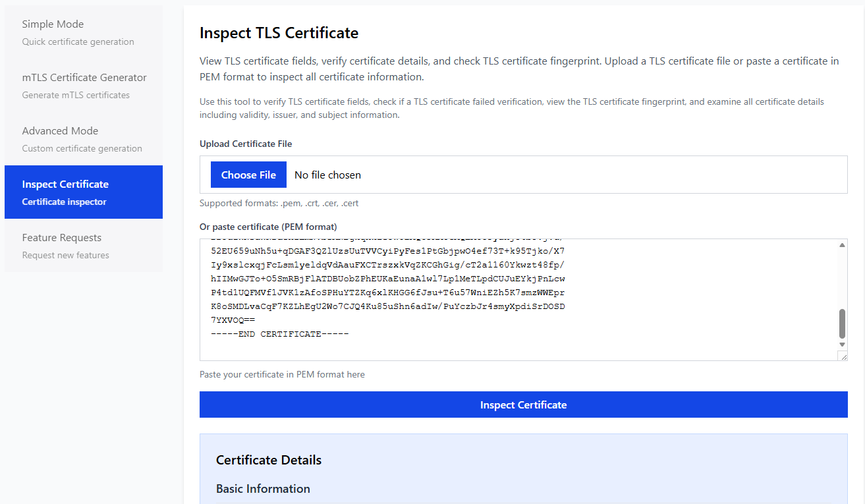Click the 'No file chosen' label
This screenshot has height=504, width=865.
tap(327, 174)
